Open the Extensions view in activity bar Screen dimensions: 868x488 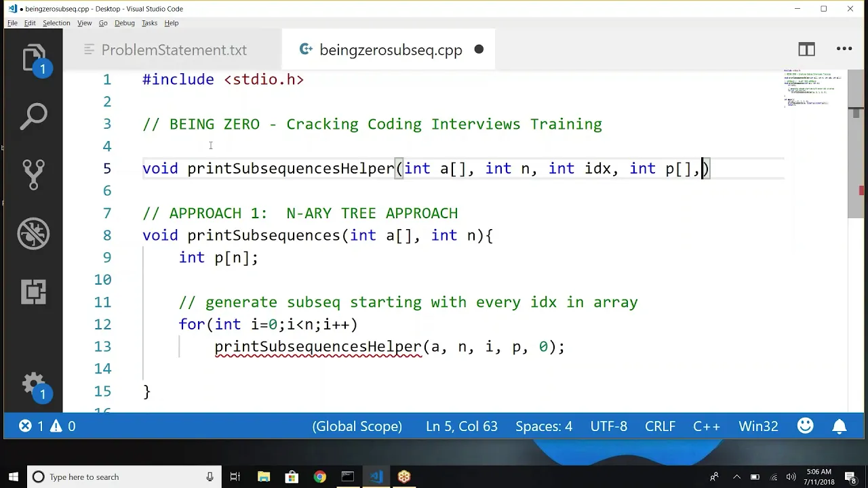(x=34, y=291)
